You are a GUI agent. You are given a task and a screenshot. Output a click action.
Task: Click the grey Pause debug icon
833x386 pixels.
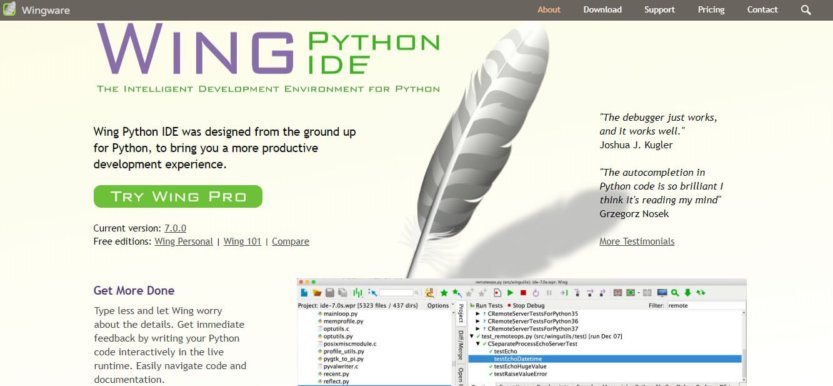click(x=549, y=293)
